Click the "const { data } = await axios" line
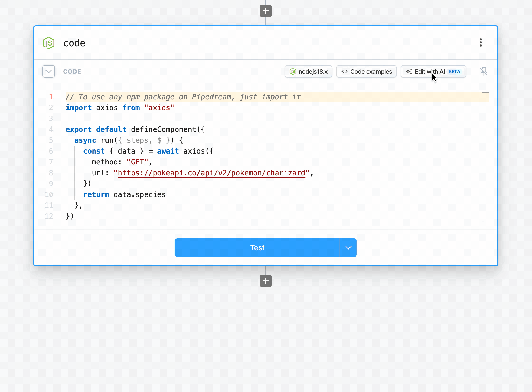The image size is (532, 392). [148, 151]
